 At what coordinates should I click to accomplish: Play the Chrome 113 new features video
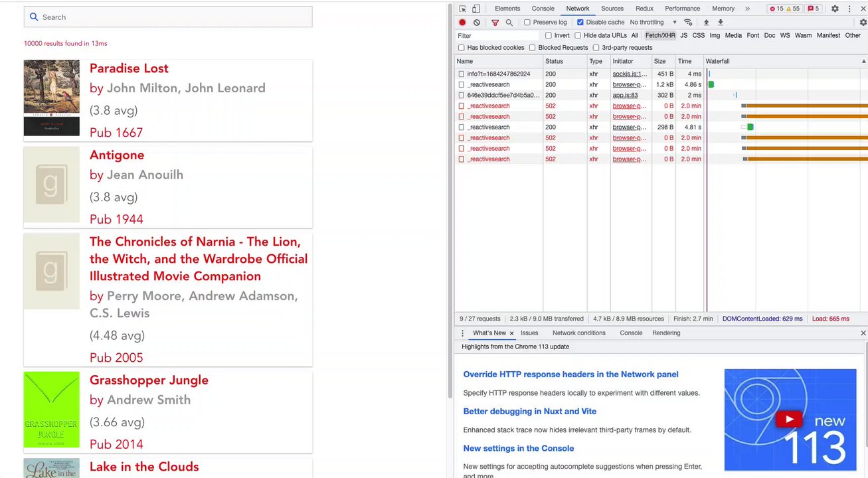pyautogui.click(x=790, y=419)
